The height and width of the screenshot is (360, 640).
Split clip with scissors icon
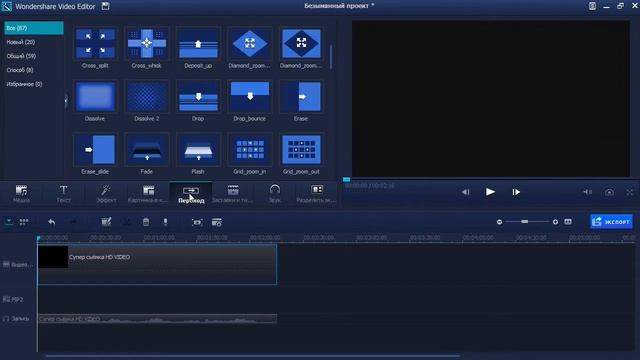click(127, 222)
